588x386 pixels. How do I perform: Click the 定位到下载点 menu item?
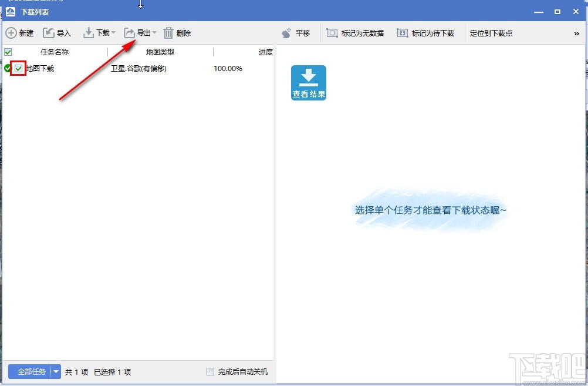pos(491,33)
